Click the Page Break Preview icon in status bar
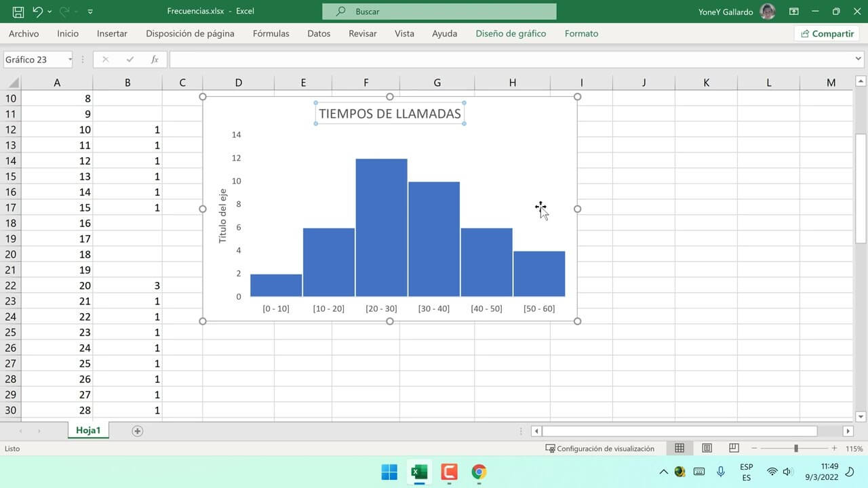This screenshot has width=868, height=488. [x=733, y=448]
